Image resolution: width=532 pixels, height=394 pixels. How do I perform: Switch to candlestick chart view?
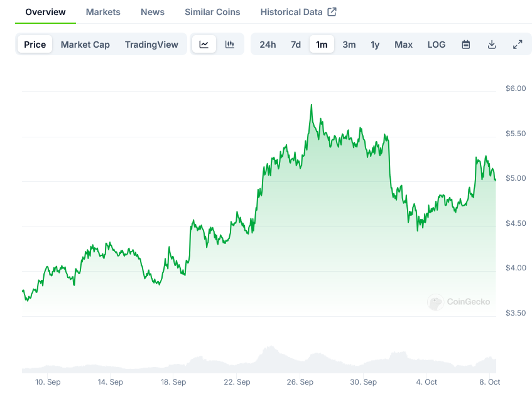230,45
